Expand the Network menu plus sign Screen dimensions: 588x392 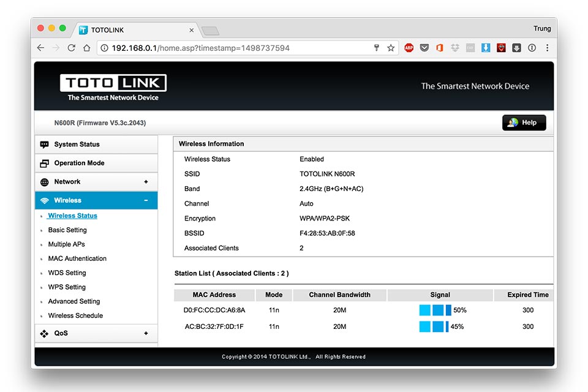[146, 181]
